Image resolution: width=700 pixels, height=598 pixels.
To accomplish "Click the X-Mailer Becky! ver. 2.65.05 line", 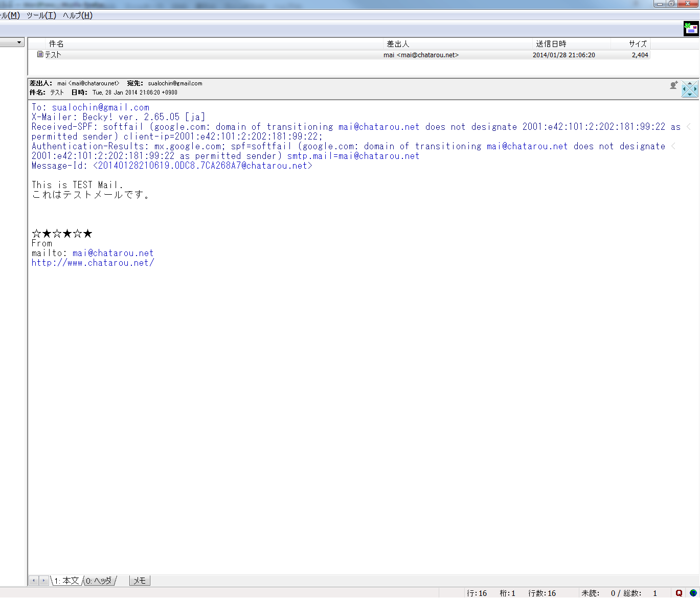I will tap(118, 117).
